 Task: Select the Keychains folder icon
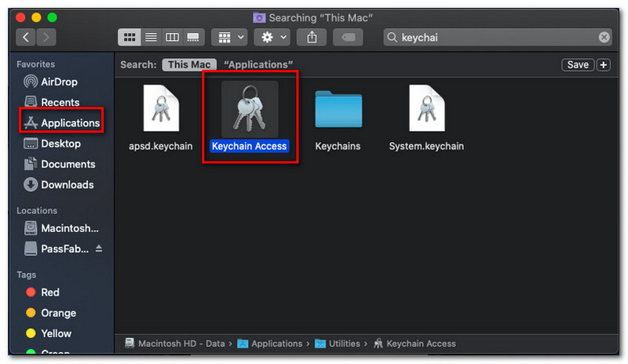point(338,109)
